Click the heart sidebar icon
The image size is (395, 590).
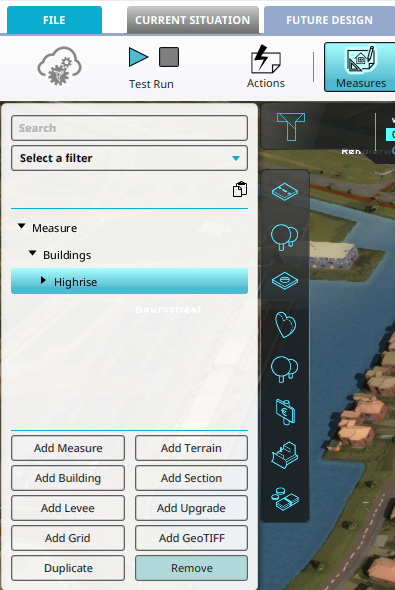285,325
